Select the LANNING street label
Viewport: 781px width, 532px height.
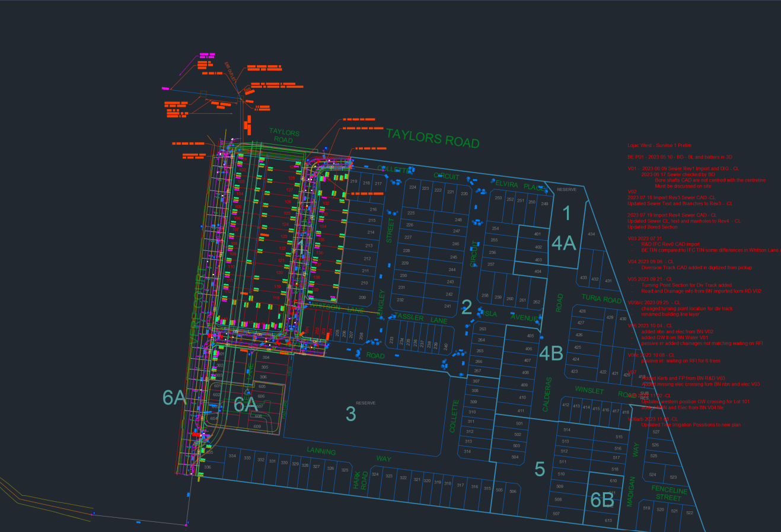tap(321, 451)
